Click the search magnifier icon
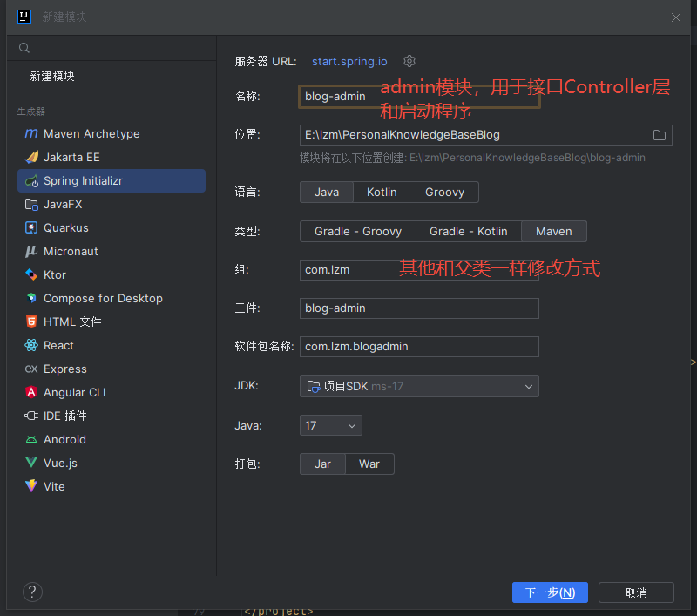This screenshot has height=616, width=697. pos(24,48)
